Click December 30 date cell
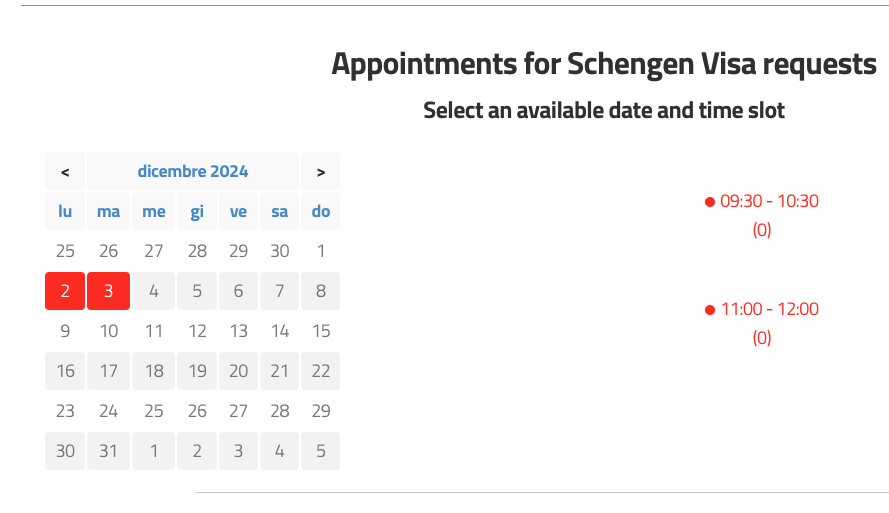This screenshot has height=513, width=889. tap(65, 451)
